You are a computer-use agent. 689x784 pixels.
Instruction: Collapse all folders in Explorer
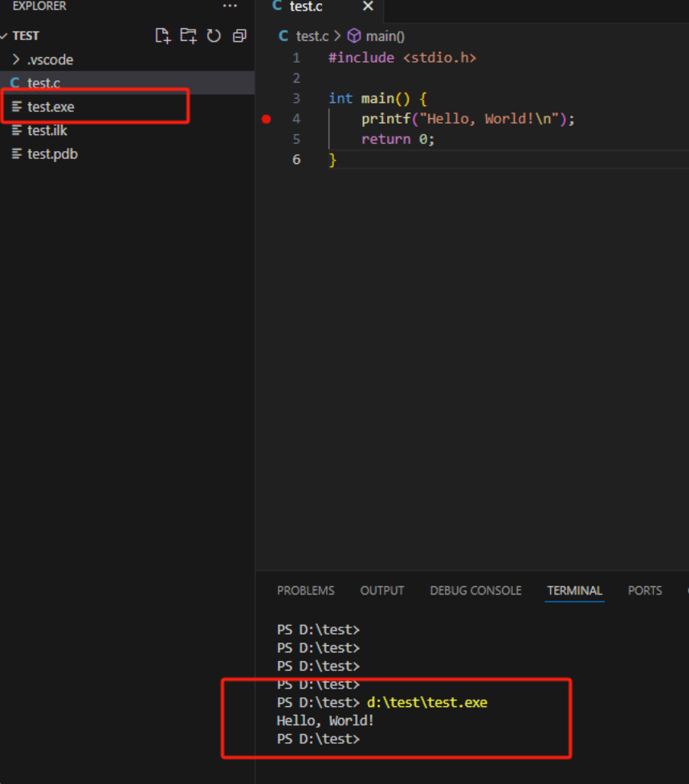239,35
